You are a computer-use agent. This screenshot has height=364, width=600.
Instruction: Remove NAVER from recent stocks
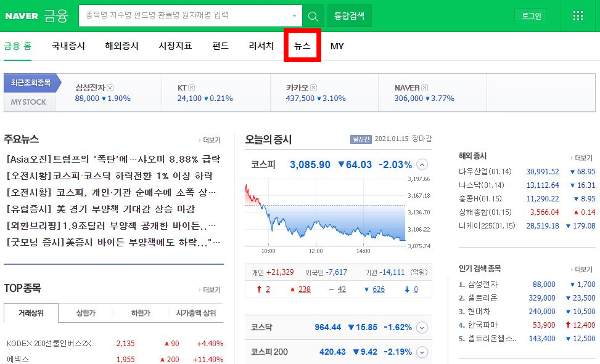[424, 88]
